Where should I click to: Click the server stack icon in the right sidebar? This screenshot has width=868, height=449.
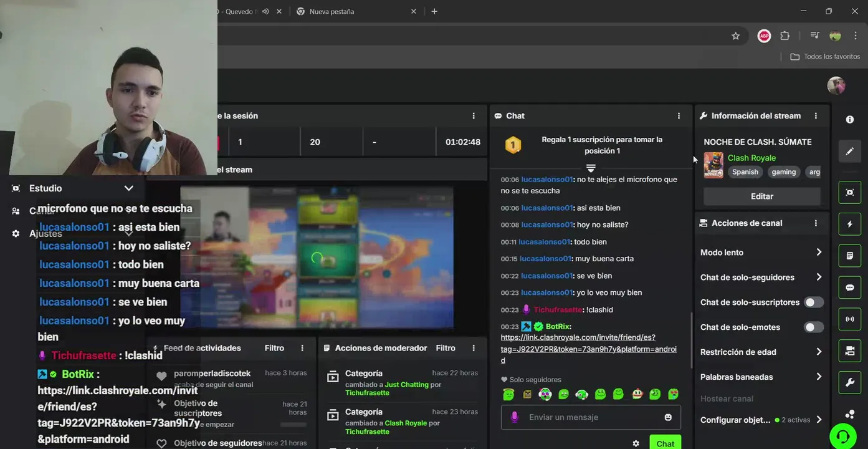pyautogui.click(x=849, y=351)
